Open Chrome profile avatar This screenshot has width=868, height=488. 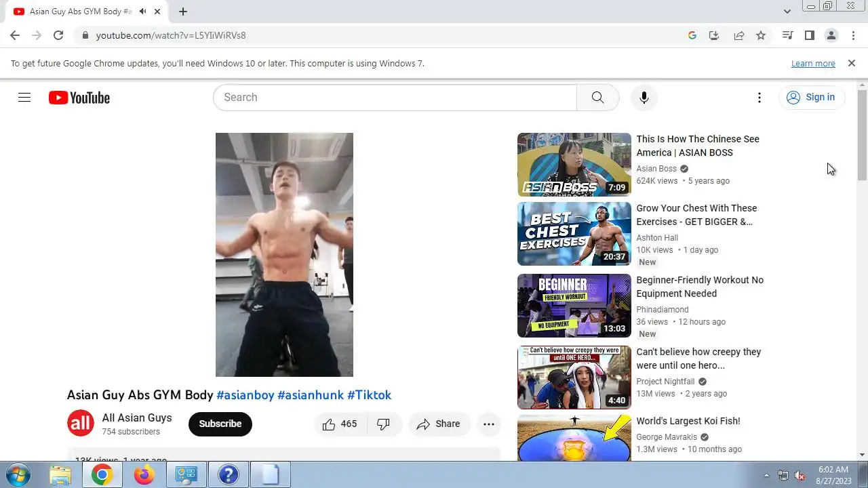point(831,35)
